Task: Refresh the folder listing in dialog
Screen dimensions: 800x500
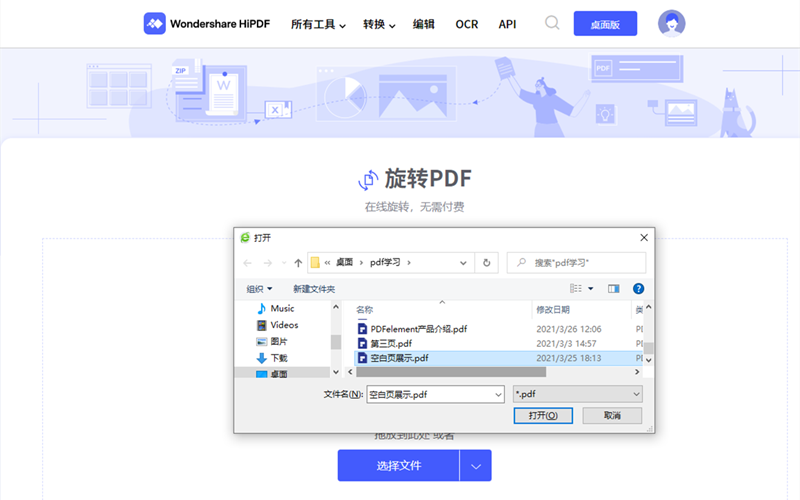Action: tap(487, 263)
